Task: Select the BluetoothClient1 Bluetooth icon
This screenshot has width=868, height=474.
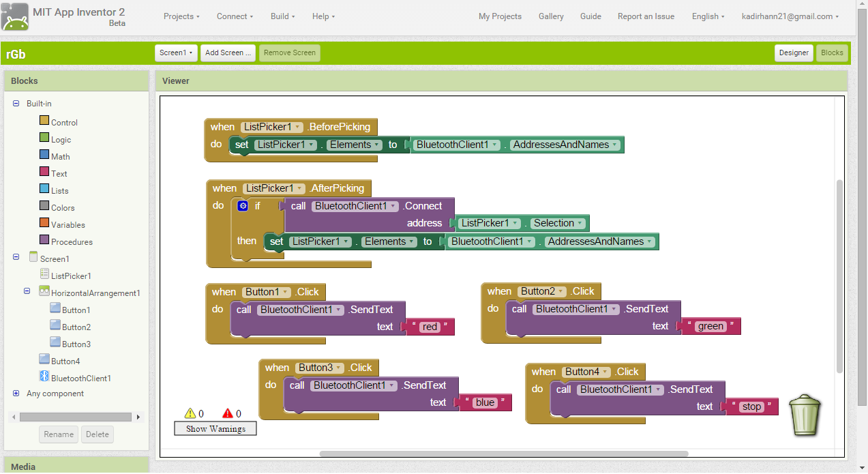Action: tap(44, 377)
